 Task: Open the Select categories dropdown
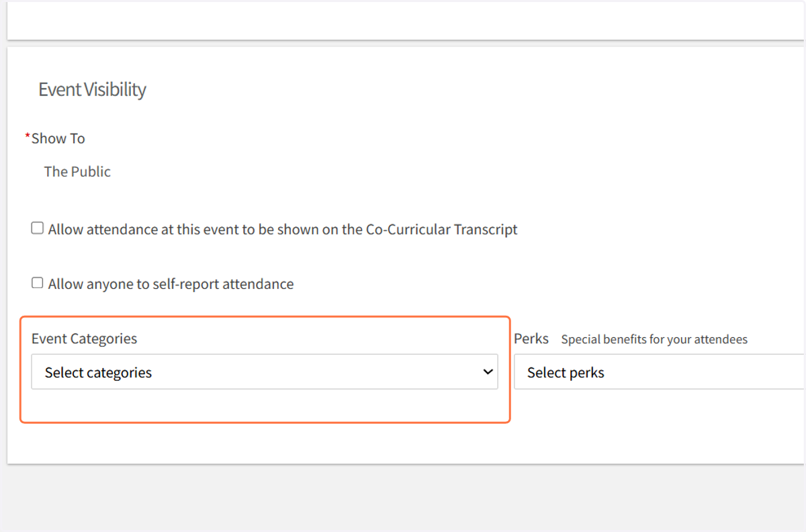(265, 372)
